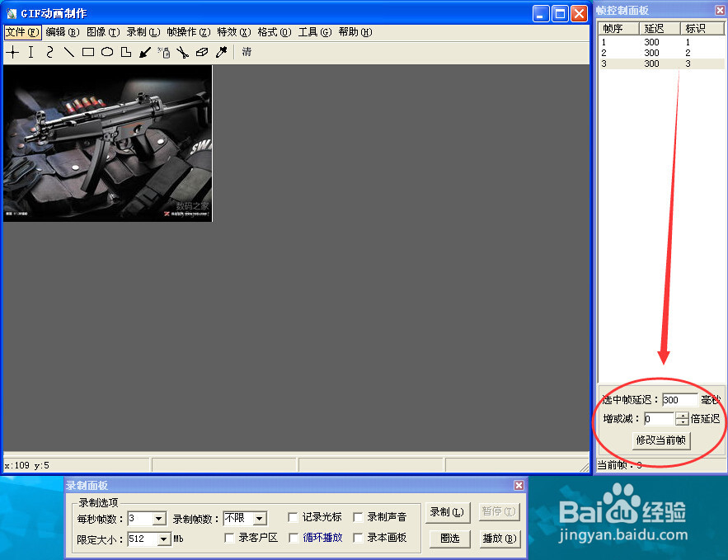Open the 图像(I) menu
728x560 pixels.
click(103, 32)
